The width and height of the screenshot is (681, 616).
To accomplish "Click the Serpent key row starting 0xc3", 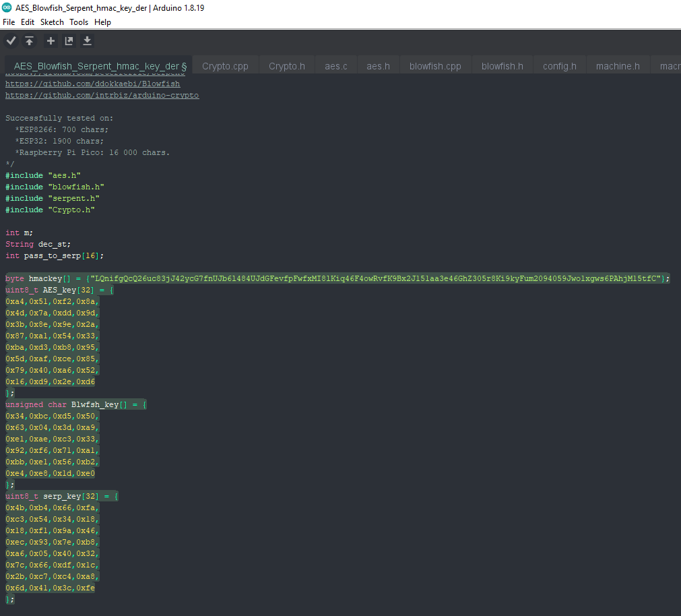I will coord(52,519).
